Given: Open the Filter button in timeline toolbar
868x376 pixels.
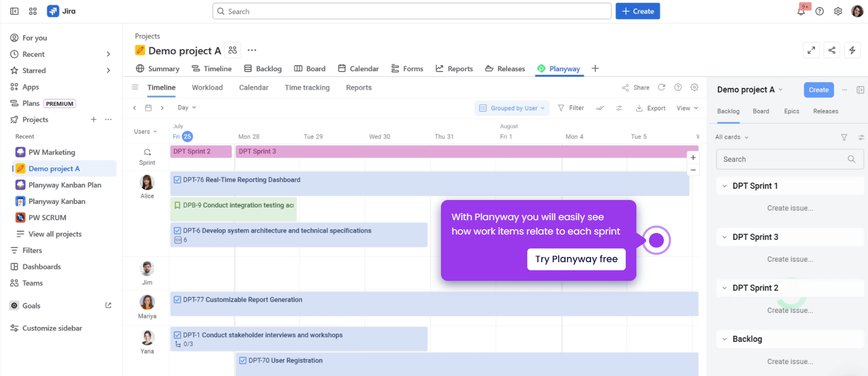Looking at the screenshot, I should [x=571, y=108].
